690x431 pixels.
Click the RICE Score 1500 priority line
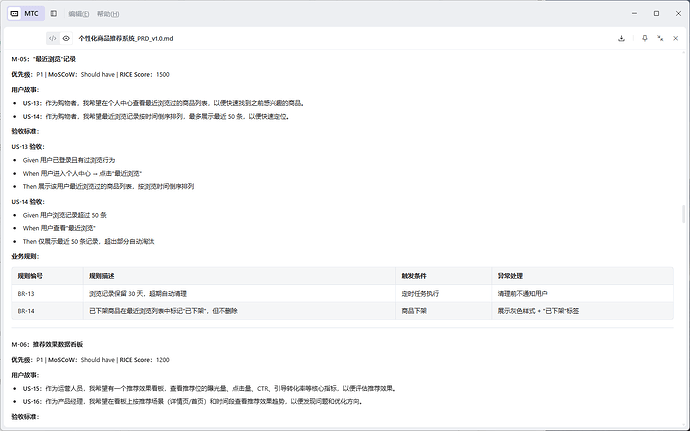click(90, 74)
